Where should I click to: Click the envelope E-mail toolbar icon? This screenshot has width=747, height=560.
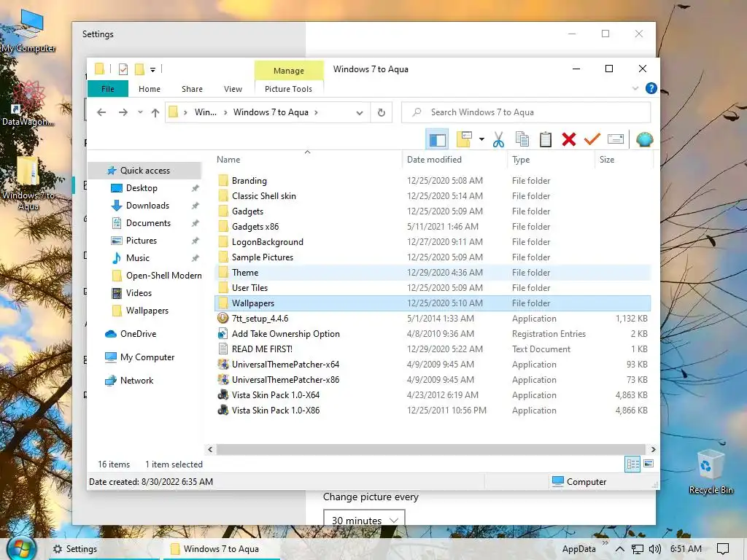tap(616, 139)
